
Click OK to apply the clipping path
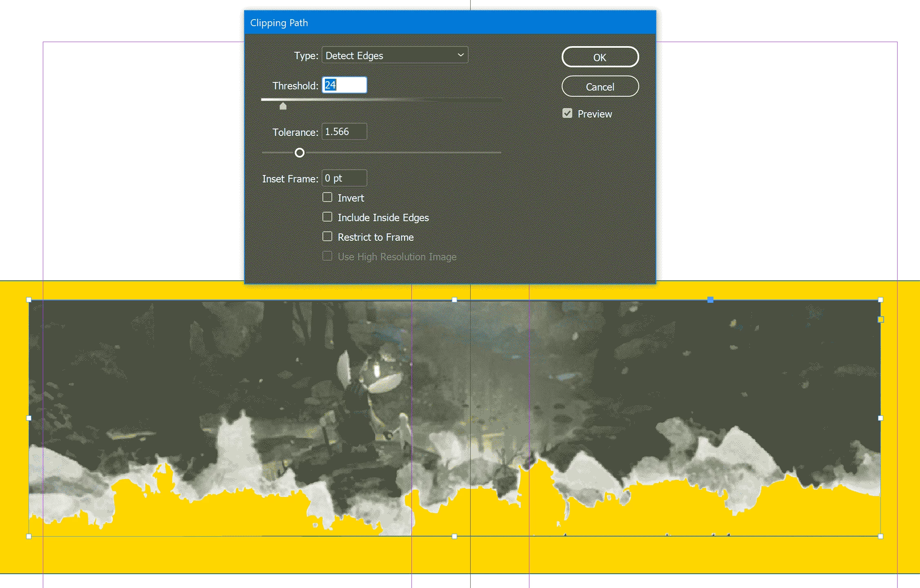[600, 57]
